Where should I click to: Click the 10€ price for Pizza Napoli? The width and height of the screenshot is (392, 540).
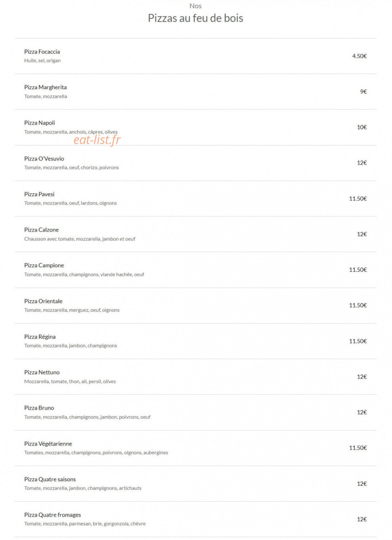pyautogui.click(x=362, y=127)
